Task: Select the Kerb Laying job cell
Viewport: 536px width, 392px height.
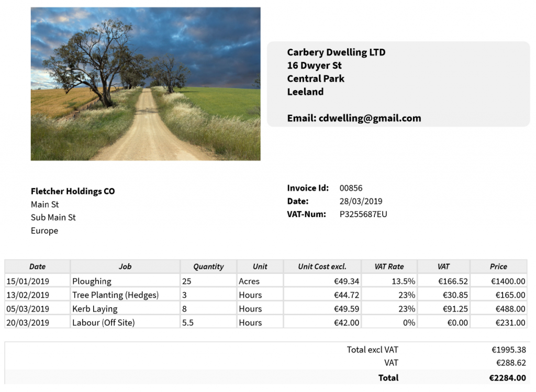Action: (125, 309)
